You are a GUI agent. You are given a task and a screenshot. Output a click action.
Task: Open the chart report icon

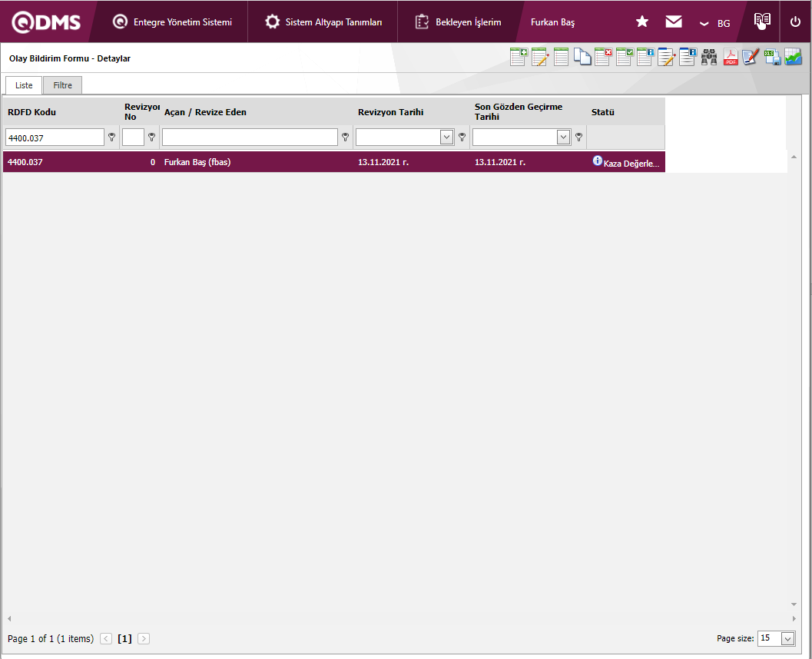[794, 57]
